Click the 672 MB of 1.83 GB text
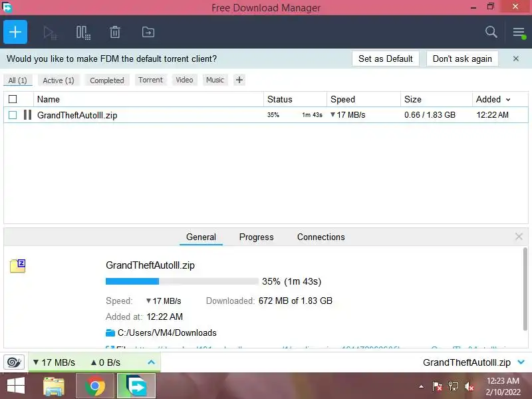 tap(295, 301)
